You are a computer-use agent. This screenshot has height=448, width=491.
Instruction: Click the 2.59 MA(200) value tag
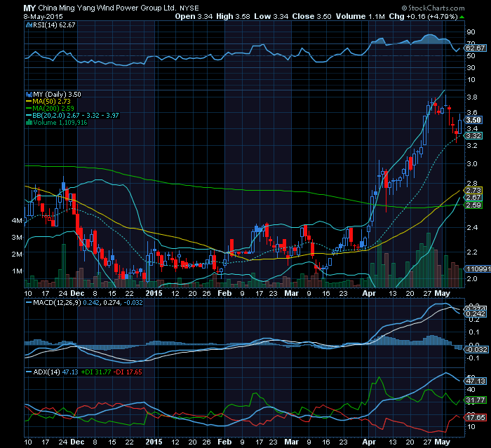click(473, 205)
